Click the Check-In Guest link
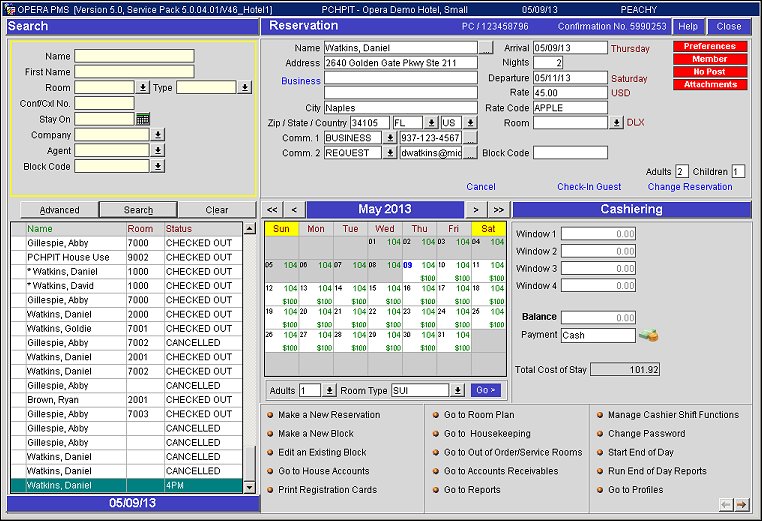Image resolution: width=762 pixels, height=521 pixels. tap(588, 187)
